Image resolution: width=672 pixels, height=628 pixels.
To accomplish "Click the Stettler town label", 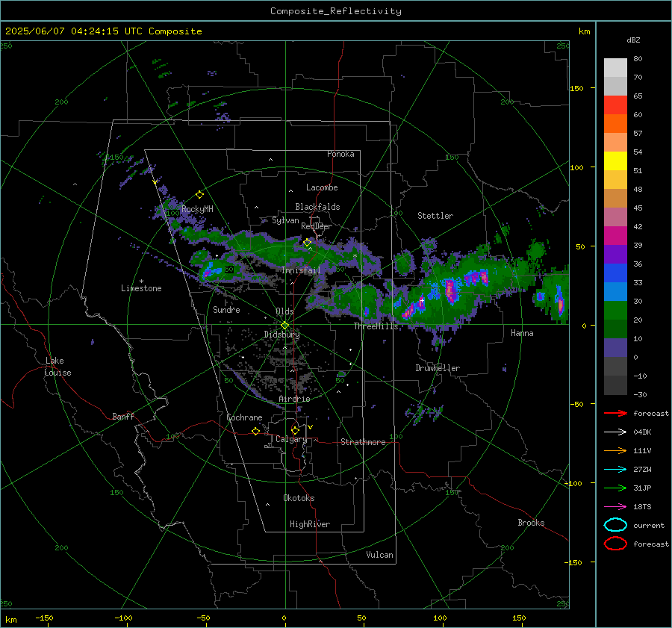I will (x=435, y=216).
